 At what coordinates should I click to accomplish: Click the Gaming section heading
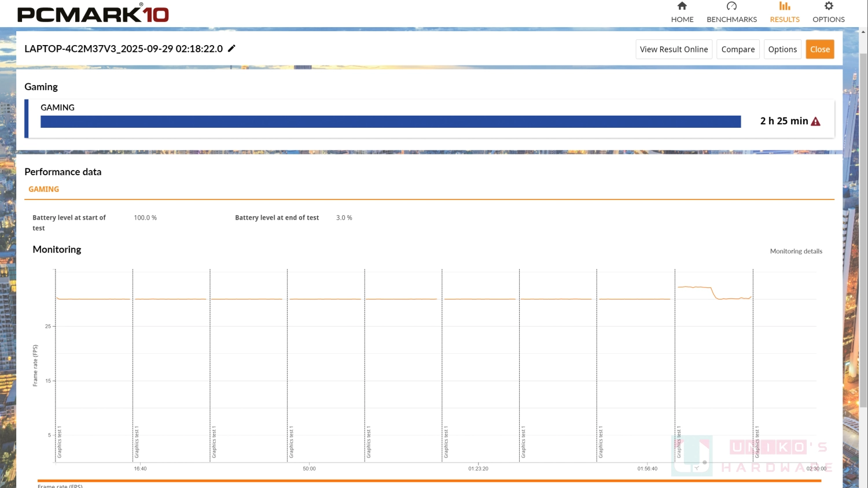tap(41, 87)
